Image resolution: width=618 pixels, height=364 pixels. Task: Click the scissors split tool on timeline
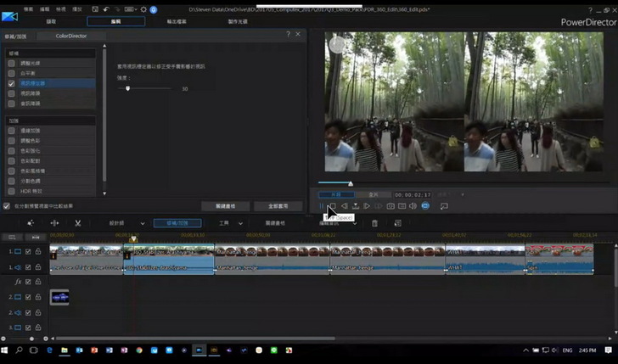pyautogui.click(x=77, y=223)
